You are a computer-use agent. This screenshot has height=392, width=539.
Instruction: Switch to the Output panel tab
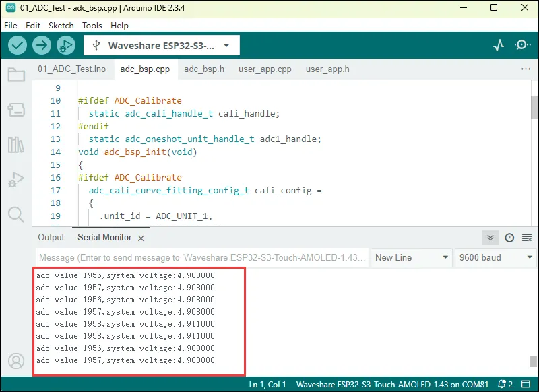click(51, 237)
